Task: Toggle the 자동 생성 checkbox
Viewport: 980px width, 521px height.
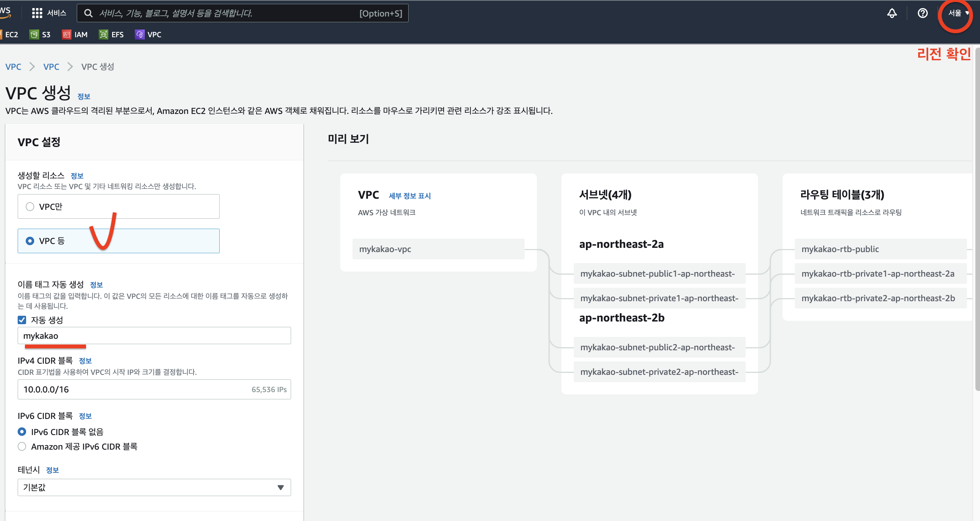Action: pyautogui.click(x=22, y=320)
